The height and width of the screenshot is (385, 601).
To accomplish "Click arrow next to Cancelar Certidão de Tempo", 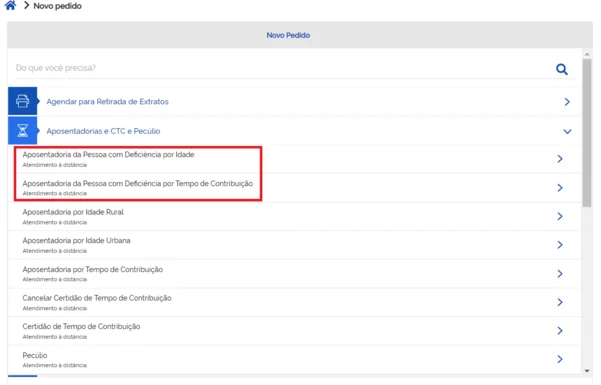I will [560, 302].
